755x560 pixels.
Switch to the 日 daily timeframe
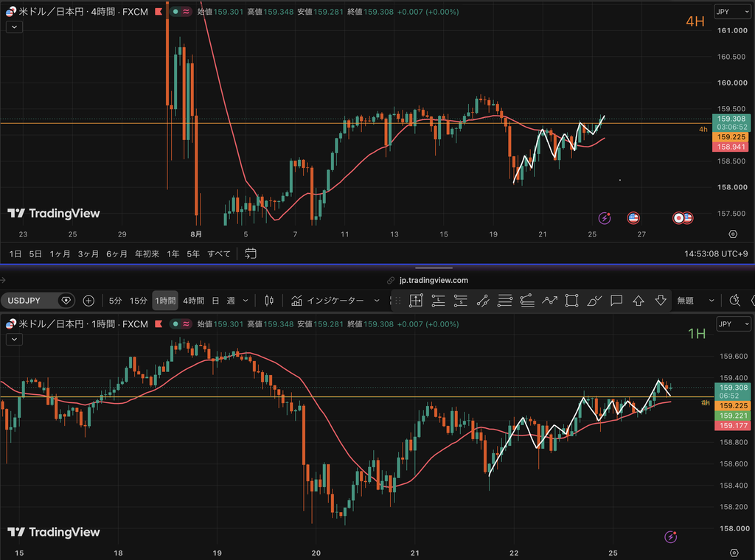(x=216, y=301)
